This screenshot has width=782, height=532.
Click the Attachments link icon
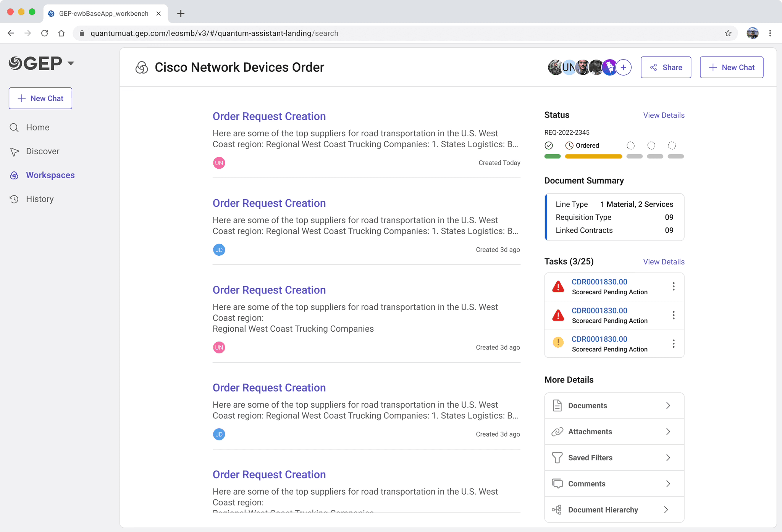[557, 432]
